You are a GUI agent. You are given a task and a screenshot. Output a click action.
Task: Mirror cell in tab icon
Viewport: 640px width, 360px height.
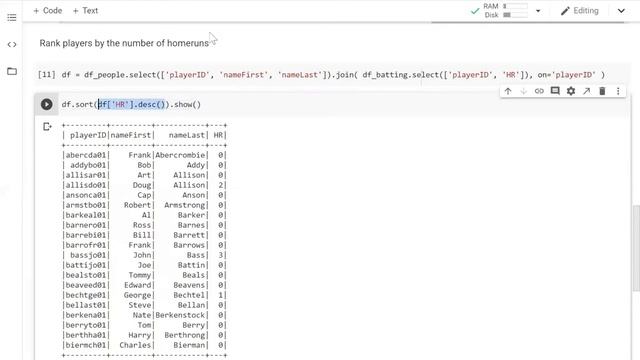point(587,91)
